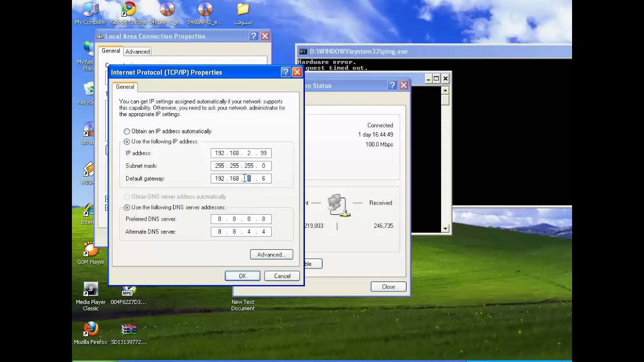Click the help button in the Connection Status window
The width and height of the screenshot is (644, 362).
click(392, 85)
